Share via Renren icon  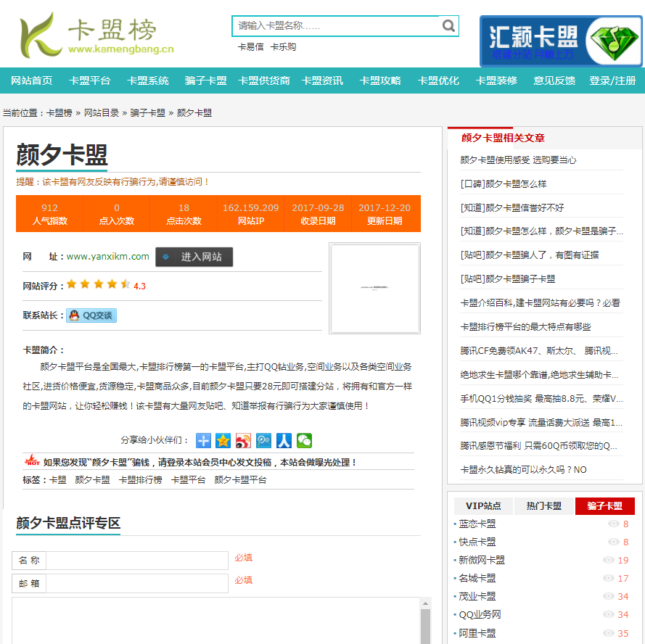(x=284, y=440)
